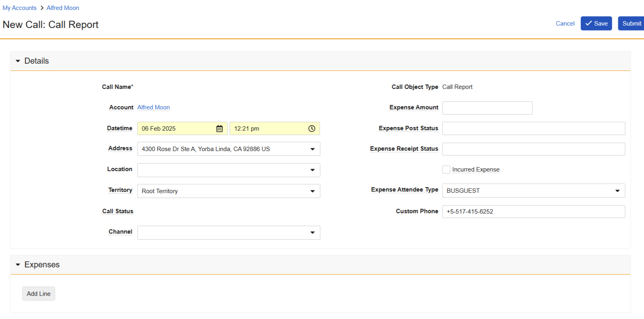Click the Expense Post Status field

533,129
